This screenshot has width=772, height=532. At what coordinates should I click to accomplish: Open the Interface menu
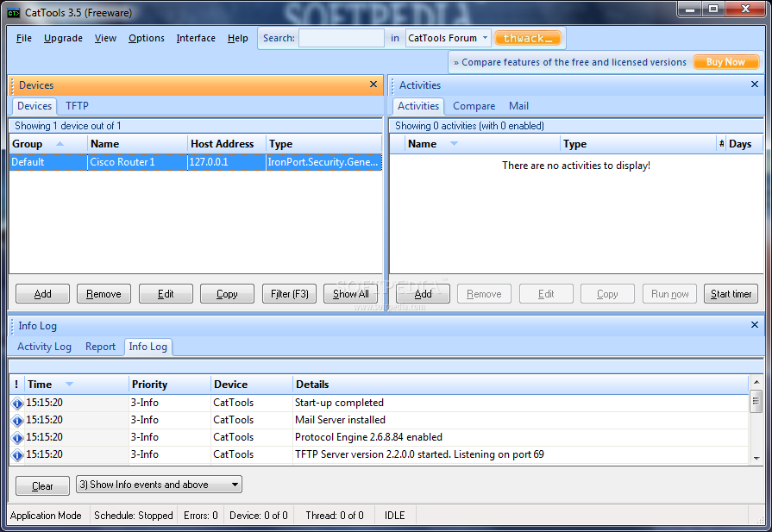(x=196, y=38)
